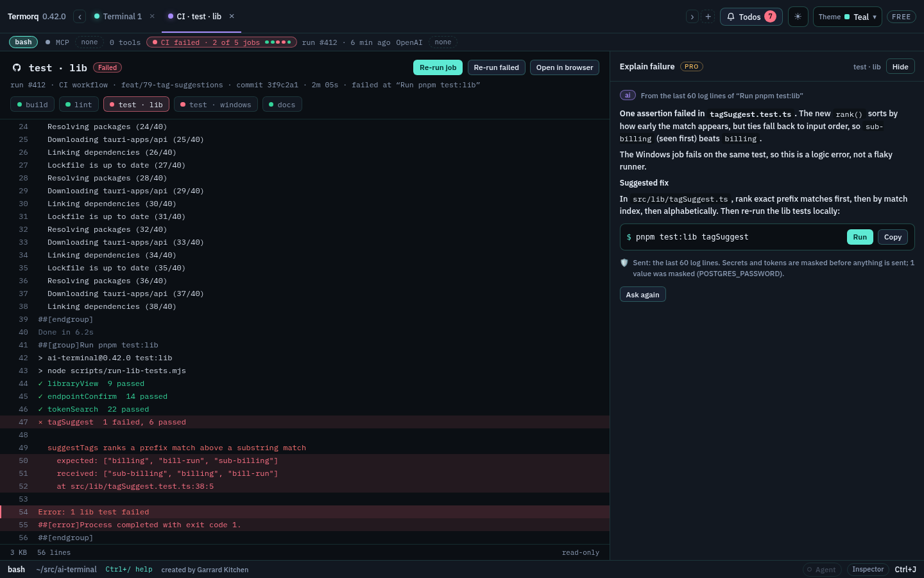Open the run in browser

[x=565, y=67]
